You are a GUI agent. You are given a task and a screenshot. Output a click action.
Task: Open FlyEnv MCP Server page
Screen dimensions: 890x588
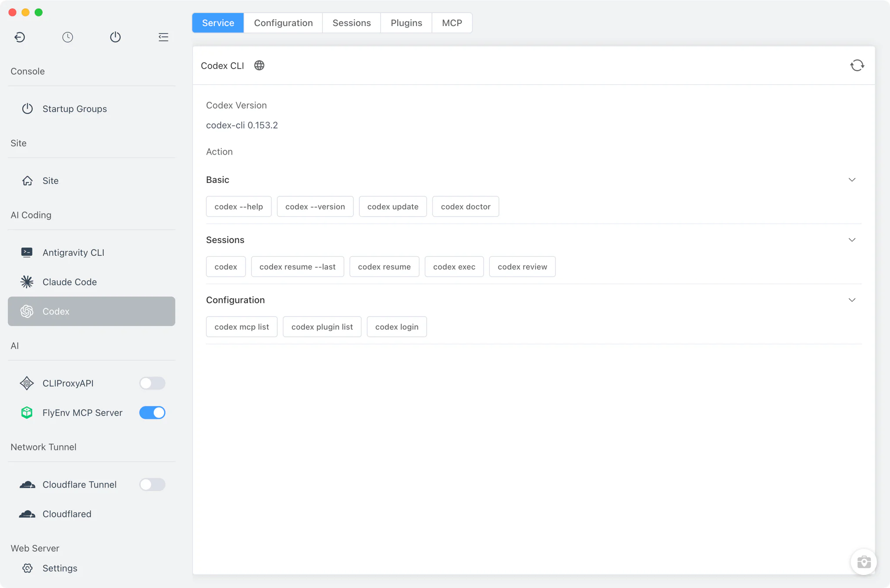(83, 413)
